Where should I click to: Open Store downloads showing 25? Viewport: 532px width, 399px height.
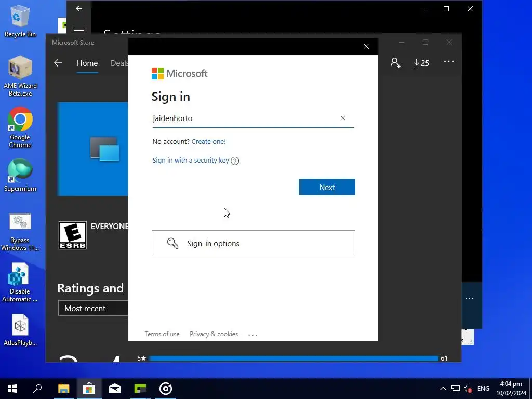click(421, 63)
